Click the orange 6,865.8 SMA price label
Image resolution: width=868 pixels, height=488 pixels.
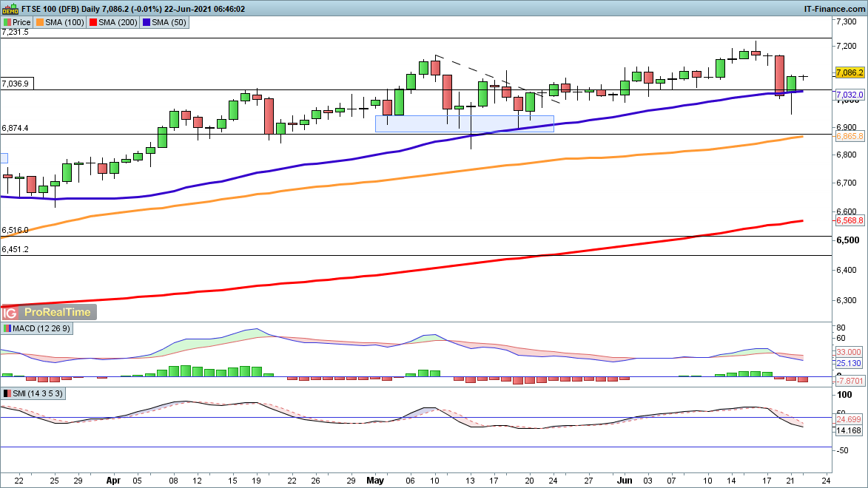pyautogui.click(x=850, y=137)
